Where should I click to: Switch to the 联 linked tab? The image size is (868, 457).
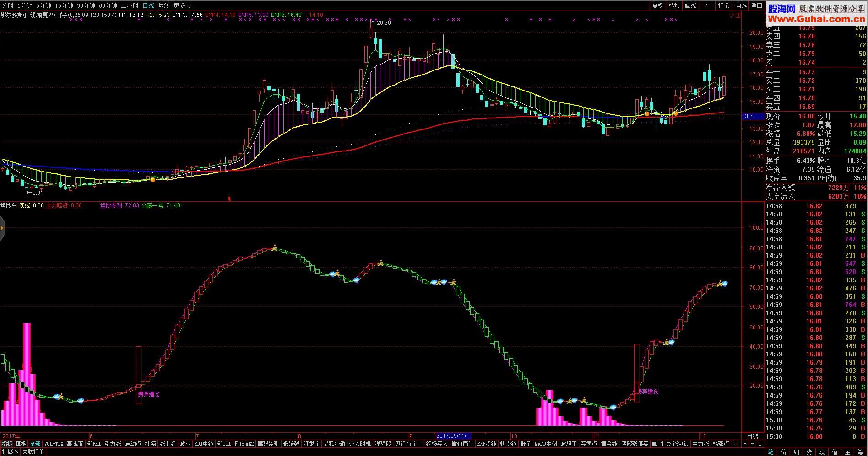[822, 452]
